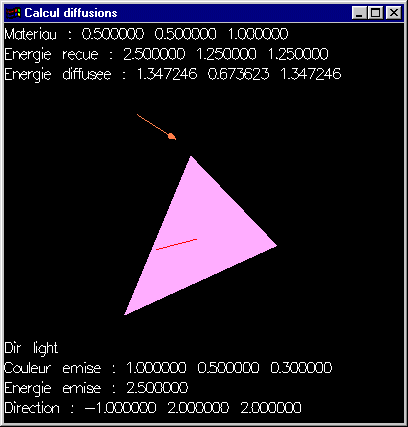Image resolution: width=408 pixels, height=427 pixels.
Task: Click the Materiau values line
Action: pos(146,34)
